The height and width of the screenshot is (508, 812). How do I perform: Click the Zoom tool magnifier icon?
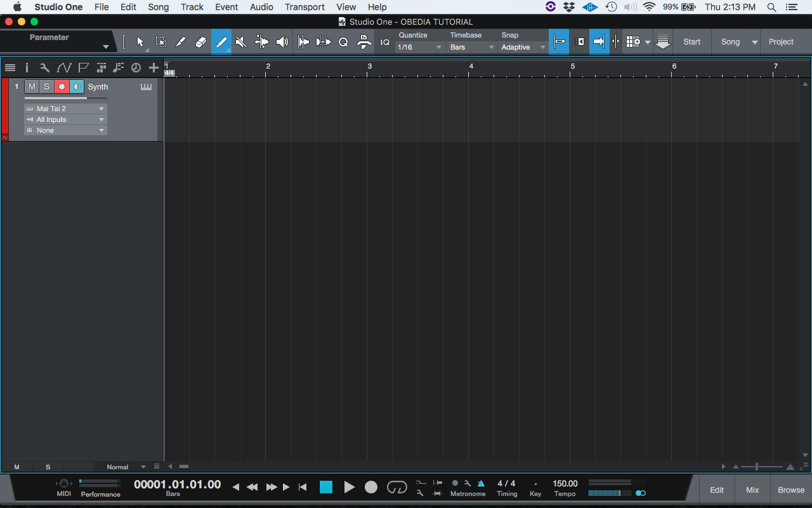tap(343, 41)
